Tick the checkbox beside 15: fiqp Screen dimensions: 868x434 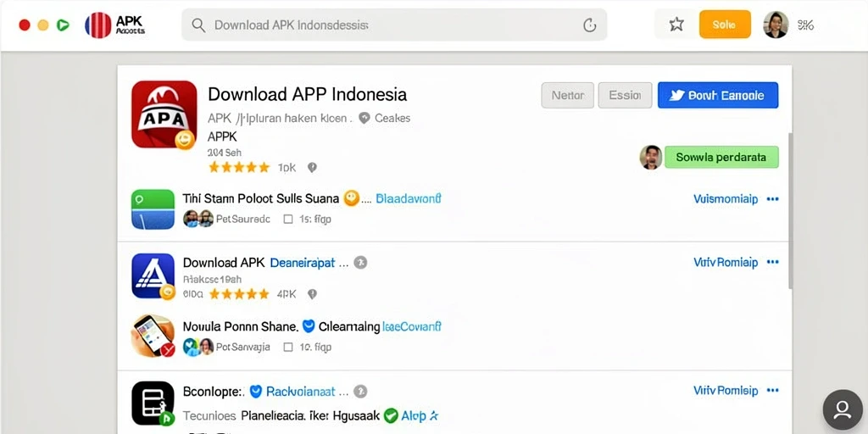(288, 220)
